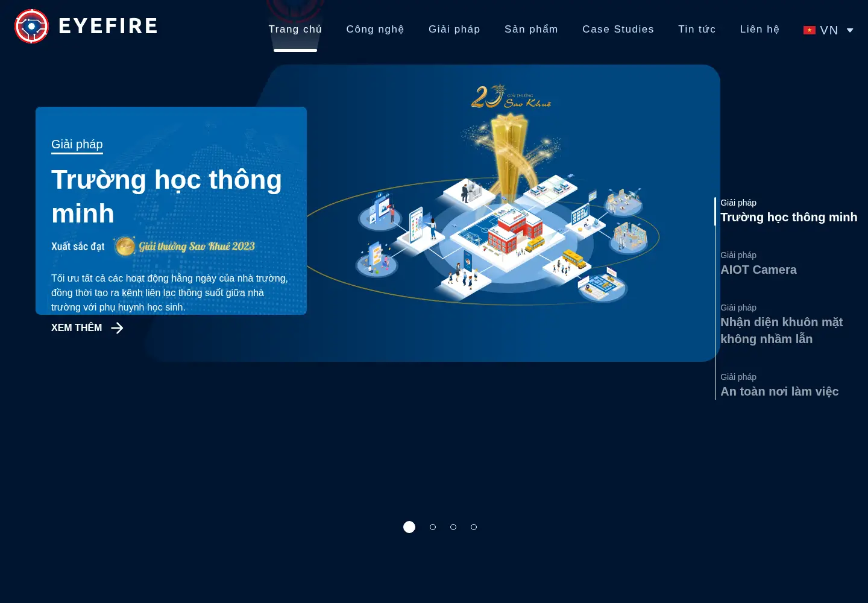This screenshot has height=603, width=868.
Task: Click the Sao Khuê 2023 gold medal icon
Action: click(x=125, y=246)
